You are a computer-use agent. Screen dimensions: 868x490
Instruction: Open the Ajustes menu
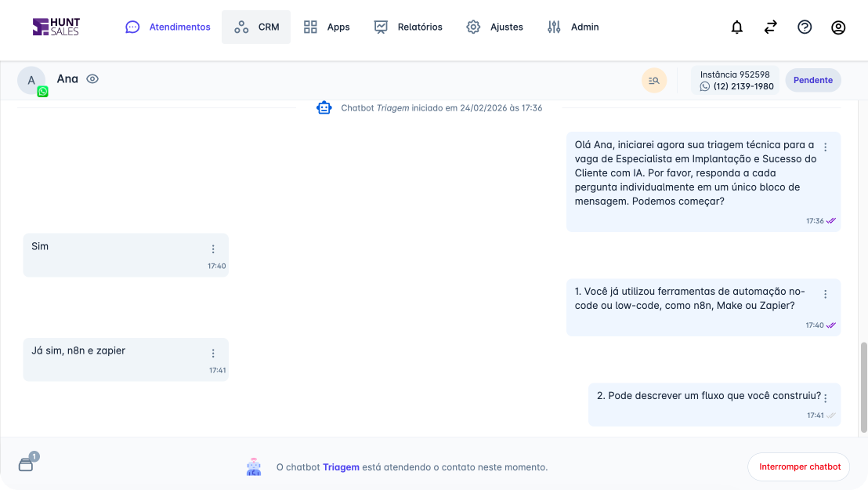click(494, 26)
